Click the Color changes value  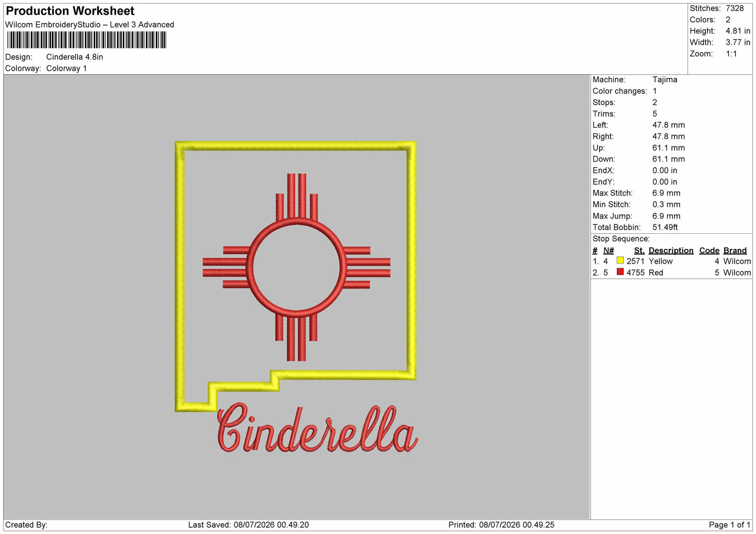coord(655,91)
